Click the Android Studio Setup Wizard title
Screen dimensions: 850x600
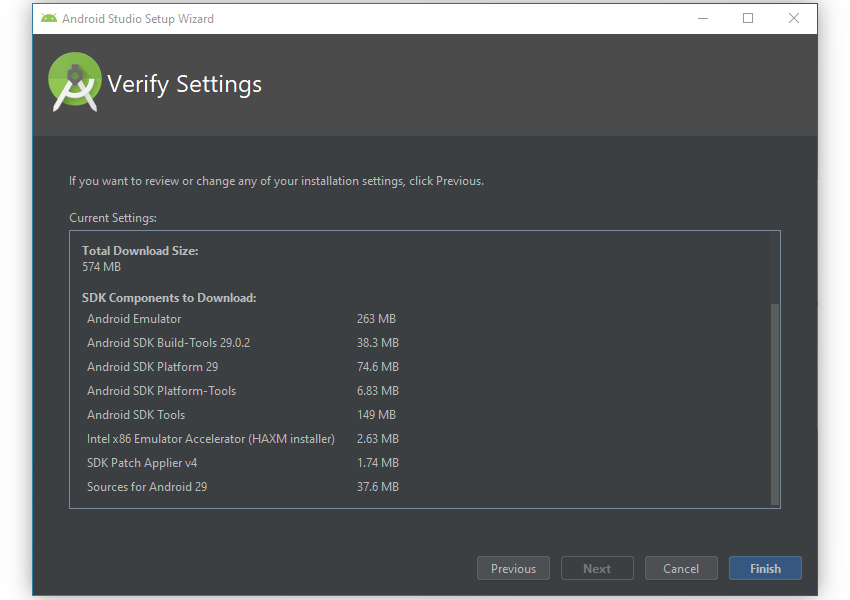138,18
